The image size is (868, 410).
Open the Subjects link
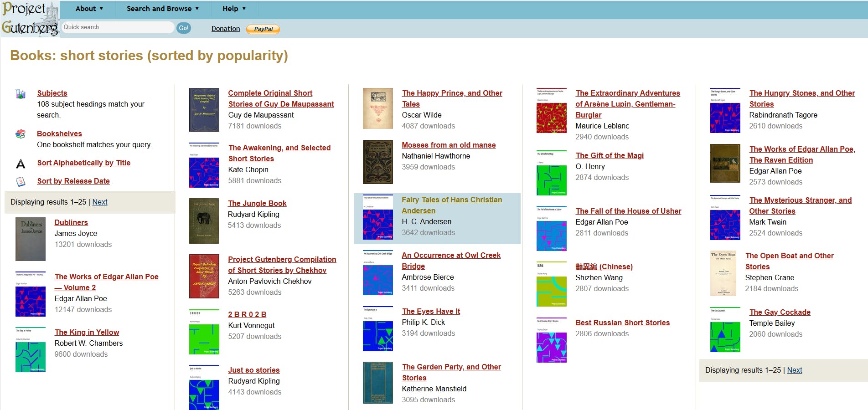point(52,93)
